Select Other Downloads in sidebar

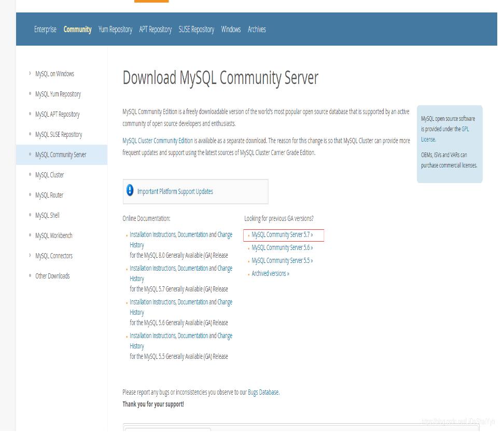click(52, 276)
